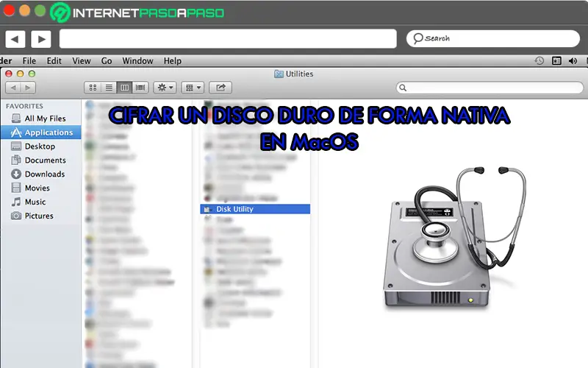588x368 pixels.
Task: Open the Go menu
Action: coord(107,61)
